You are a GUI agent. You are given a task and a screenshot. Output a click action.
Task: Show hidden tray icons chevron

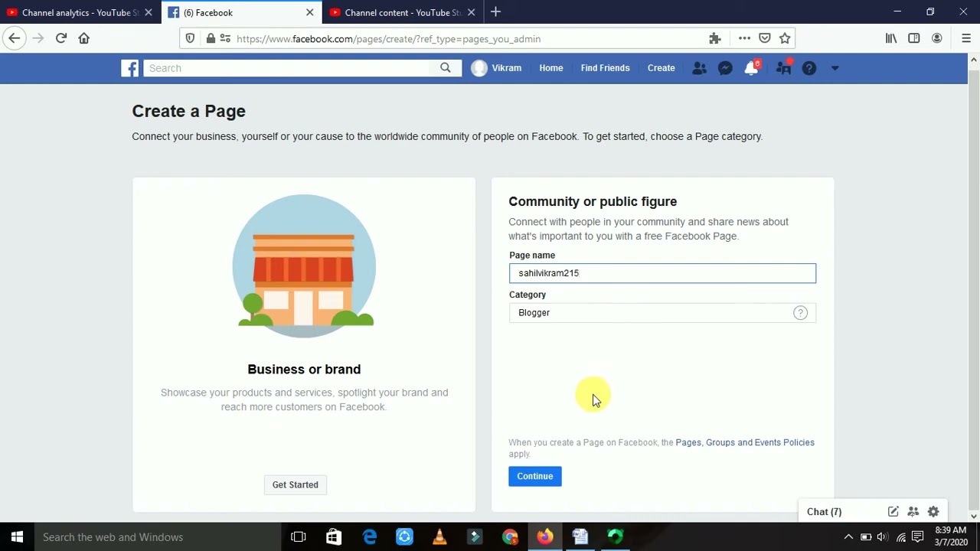click(848, 536)
